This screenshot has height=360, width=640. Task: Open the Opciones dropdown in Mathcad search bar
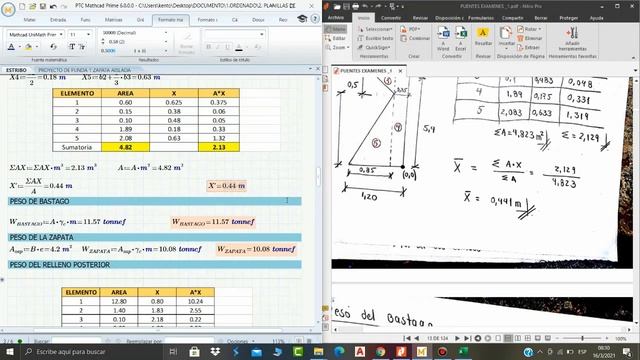pyautogui.click(x=240, y=341)
